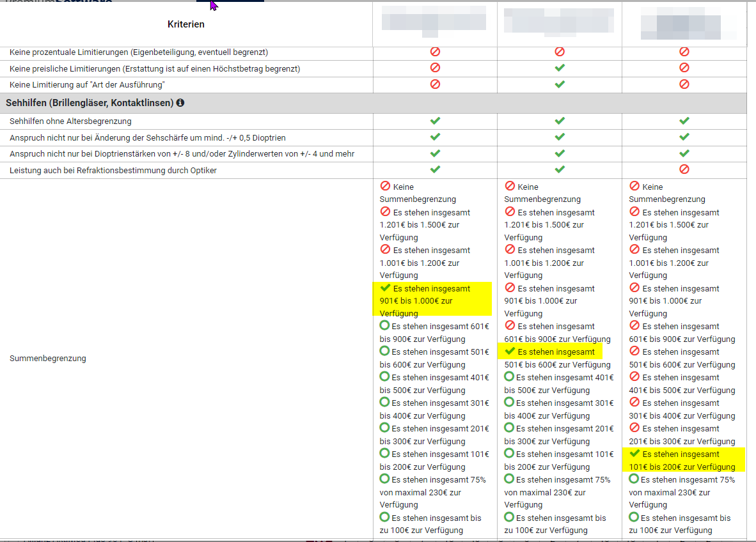Click the "Summenbegrenzung" row label
Viewport: 756px width, 542px height.
(x=48, y=359)
